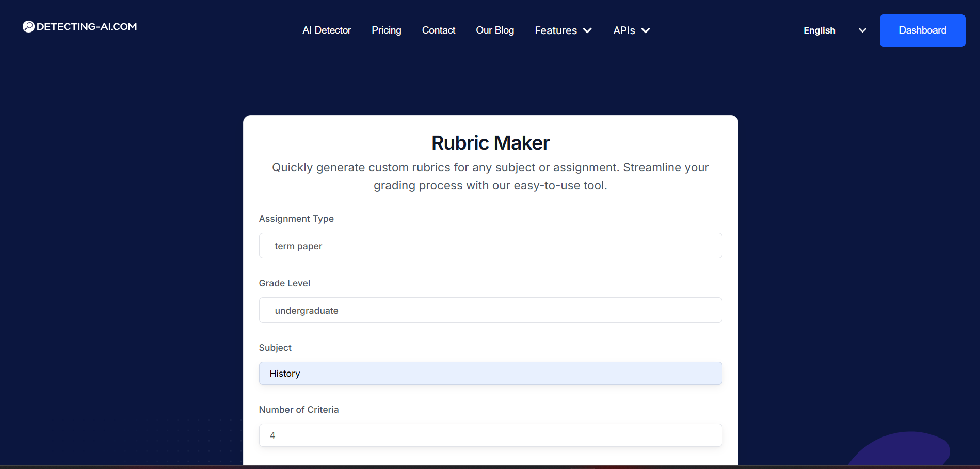The width and height of the screenshot is (980, 469).
Task: Click the Features chevron icon
Action: [587, 30]
